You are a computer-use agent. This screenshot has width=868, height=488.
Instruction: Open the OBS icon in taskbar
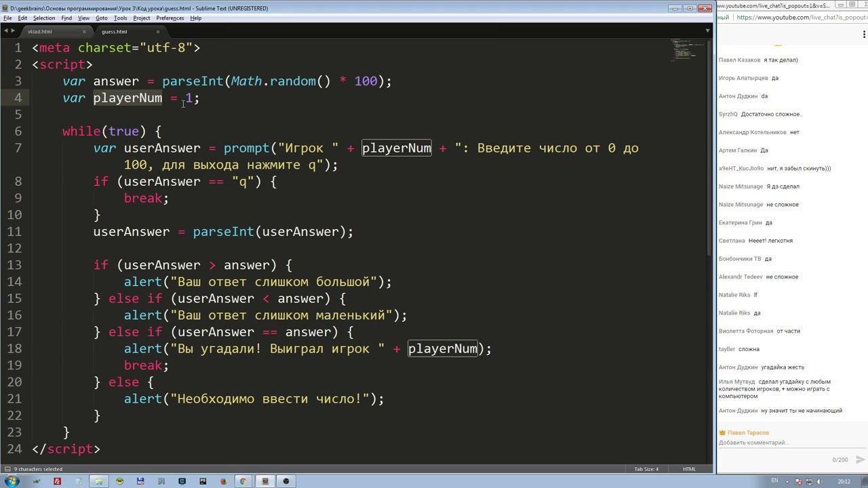[x=285, y=481]
